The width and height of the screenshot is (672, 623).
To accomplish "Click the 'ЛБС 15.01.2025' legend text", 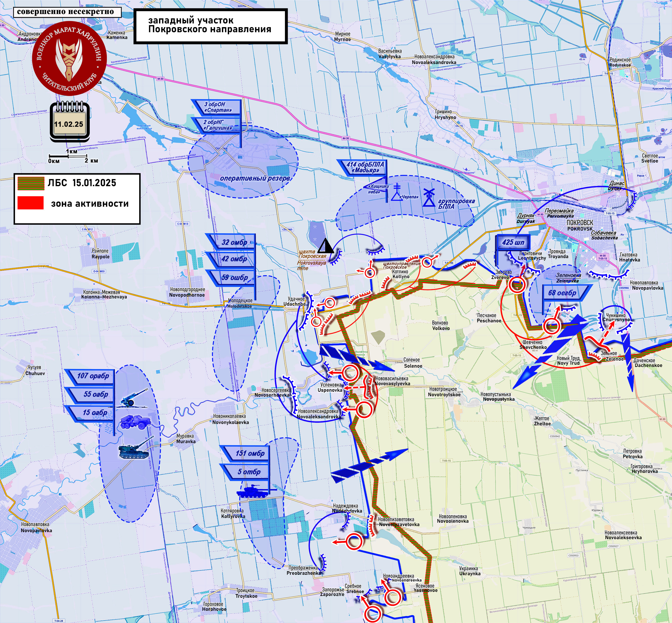I will tap(82, 183).
